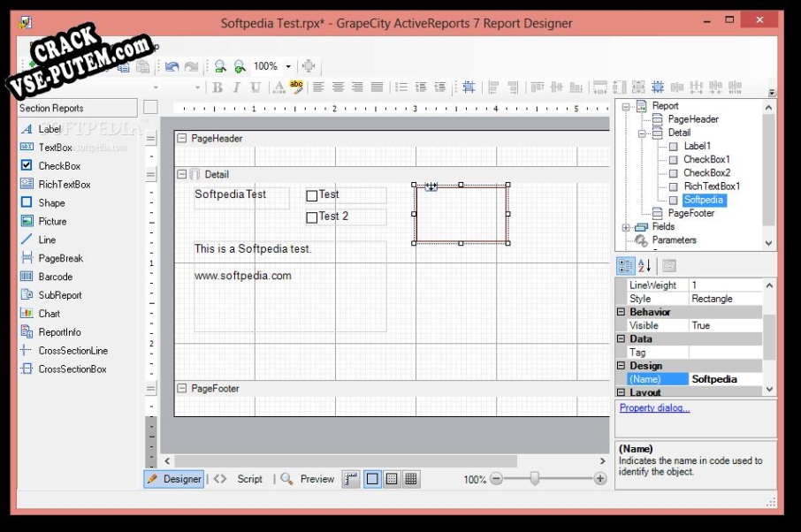The height and width of the screenshot is (532, 801).
Task: Collapse the PageFooter section
Action: click(181, 388)
